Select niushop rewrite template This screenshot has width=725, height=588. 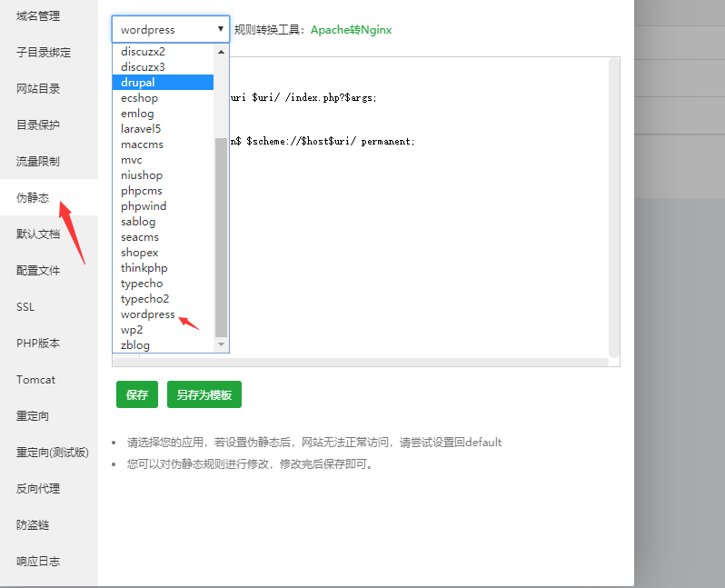[164, 175]
